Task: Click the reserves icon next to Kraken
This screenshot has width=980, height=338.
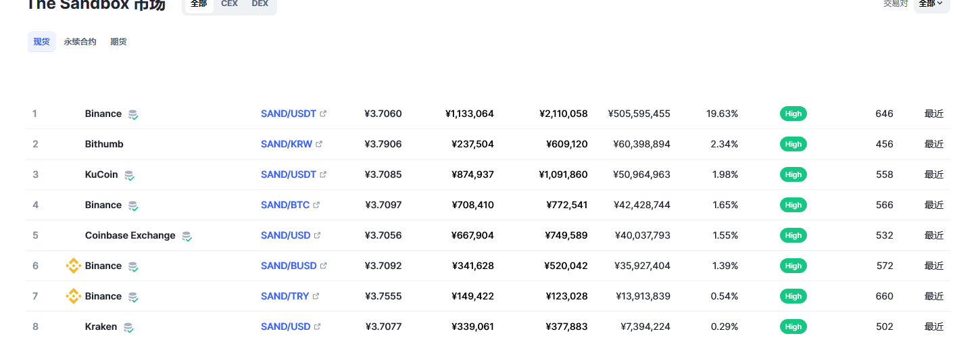Action: 128,327
